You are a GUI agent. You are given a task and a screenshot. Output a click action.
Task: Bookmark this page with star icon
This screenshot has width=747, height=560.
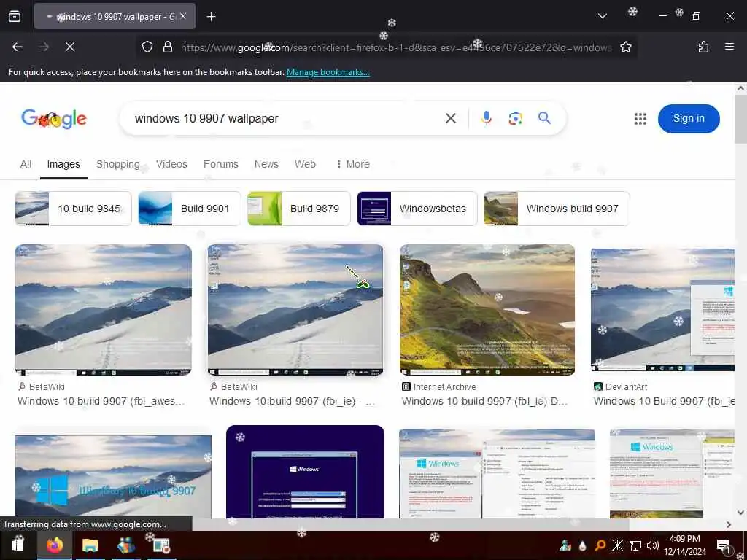(x=625, y=47)
